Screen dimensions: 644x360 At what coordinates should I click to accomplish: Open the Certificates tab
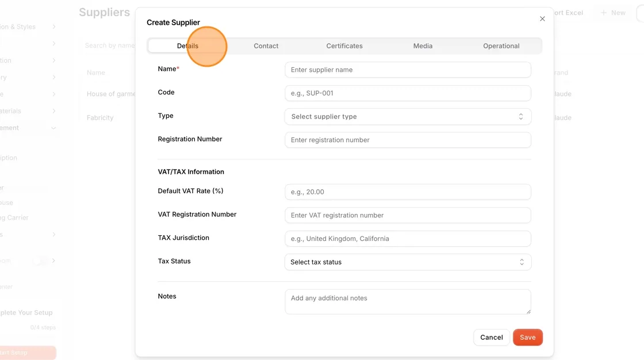344,45
